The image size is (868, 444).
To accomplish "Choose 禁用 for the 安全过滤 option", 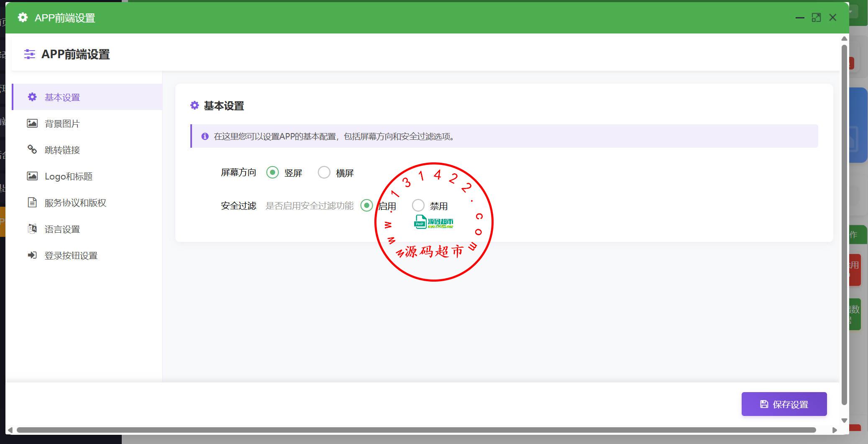I will [x=418, y=205].
